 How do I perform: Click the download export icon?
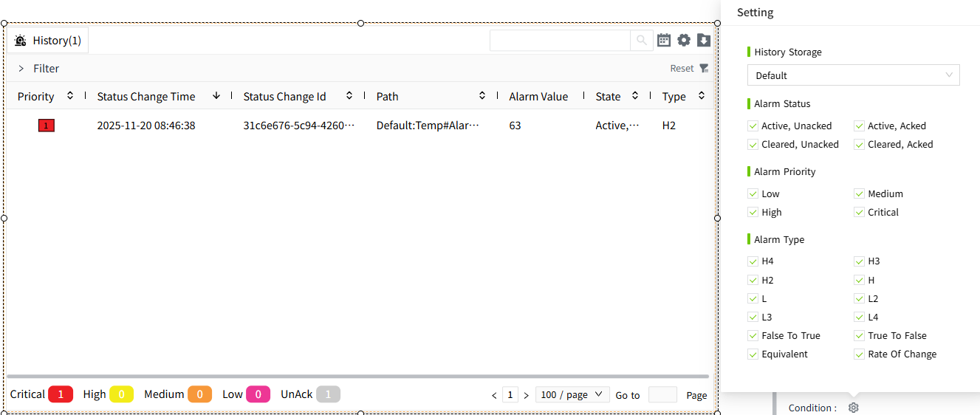coord(704,41)
